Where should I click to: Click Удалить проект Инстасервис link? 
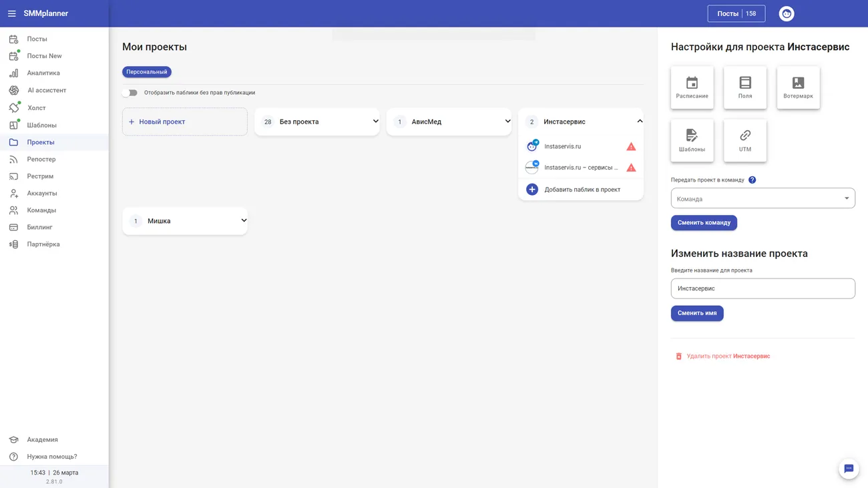727,356
